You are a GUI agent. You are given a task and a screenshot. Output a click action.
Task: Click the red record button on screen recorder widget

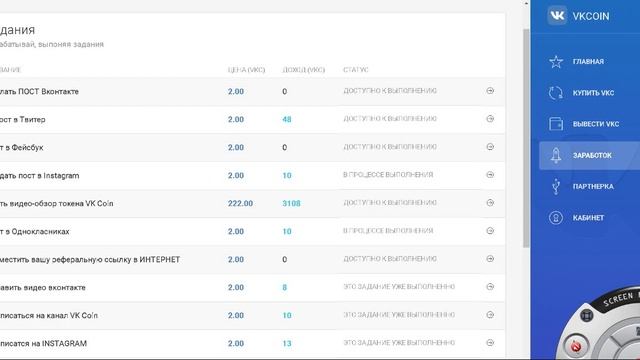tap(576, 347)
